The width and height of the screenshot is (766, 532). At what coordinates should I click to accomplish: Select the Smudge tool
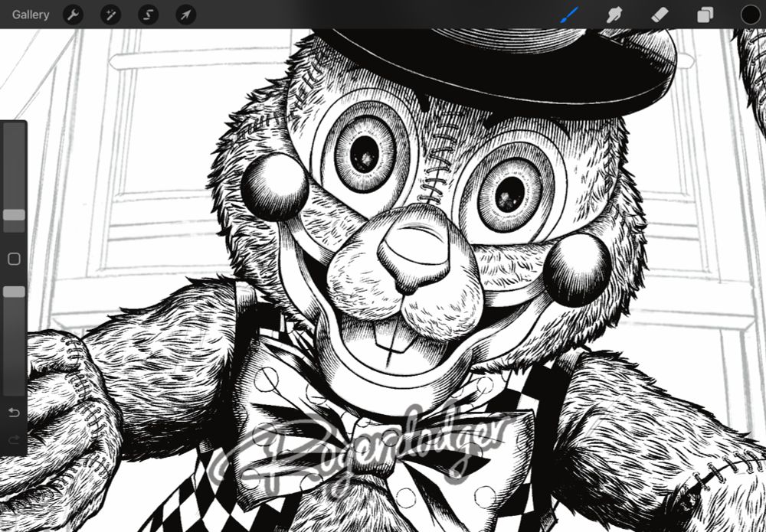tap(614, 15)
